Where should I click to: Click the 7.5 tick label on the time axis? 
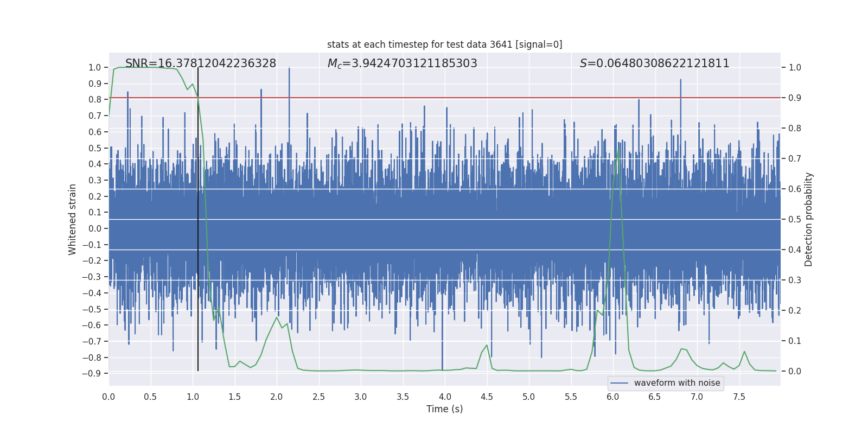click(739, 397)
